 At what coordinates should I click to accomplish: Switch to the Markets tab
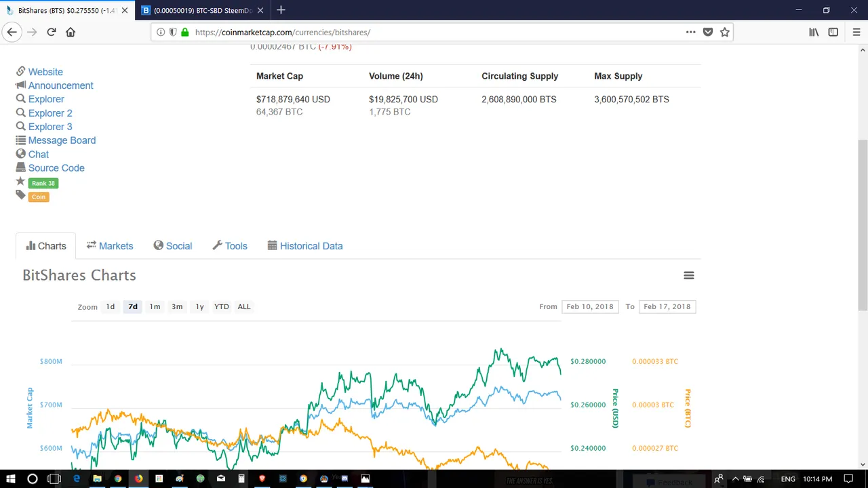[110, 246]
